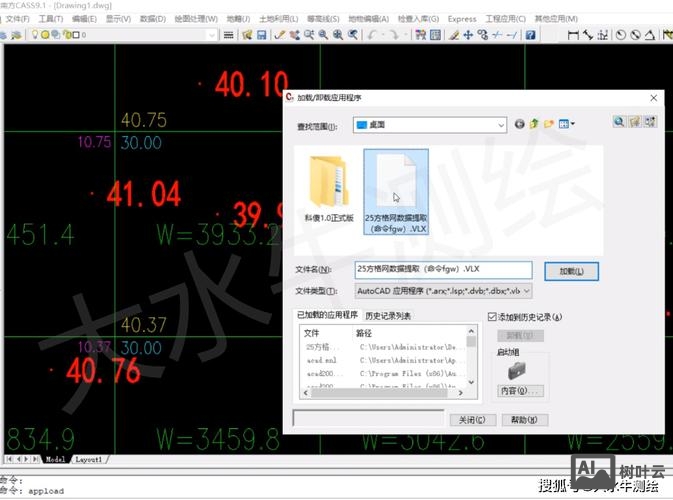Select the 25方格网数据提取 VLX file
Screen dimensions: 673x500
(396, 192)
